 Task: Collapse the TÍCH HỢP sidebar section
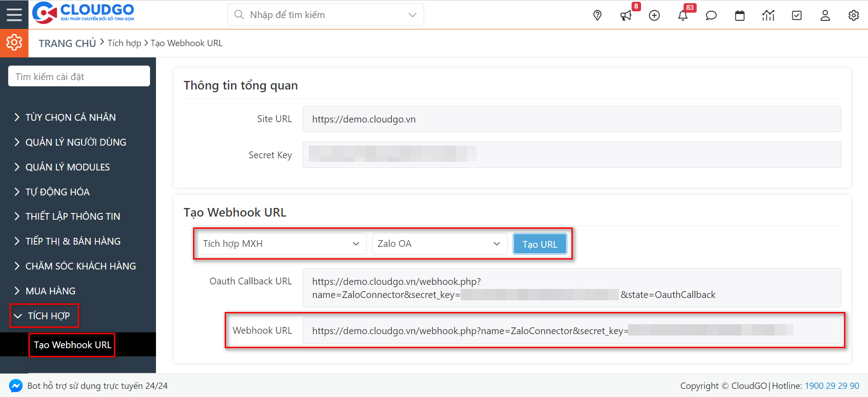click(x=44, y=316)
